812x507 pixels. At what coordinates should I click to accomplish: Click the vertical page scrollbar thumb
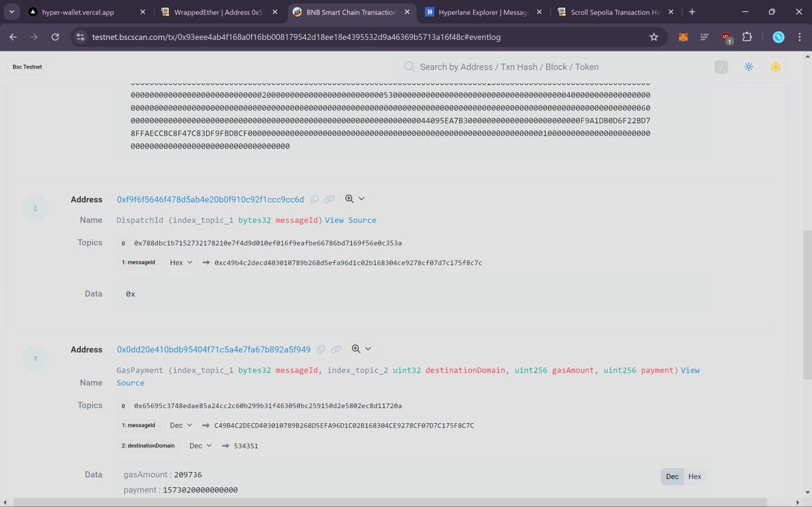(808, 305)
